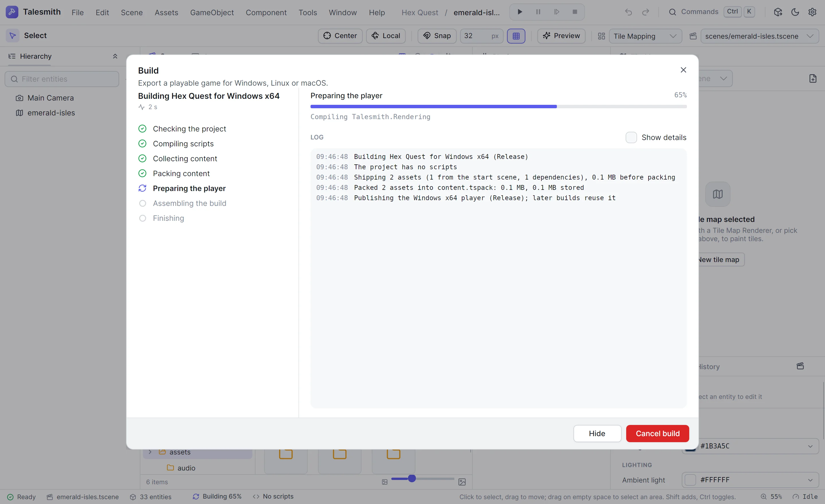
Task: Click the Undo arrow icon
Action: [628, 12]
